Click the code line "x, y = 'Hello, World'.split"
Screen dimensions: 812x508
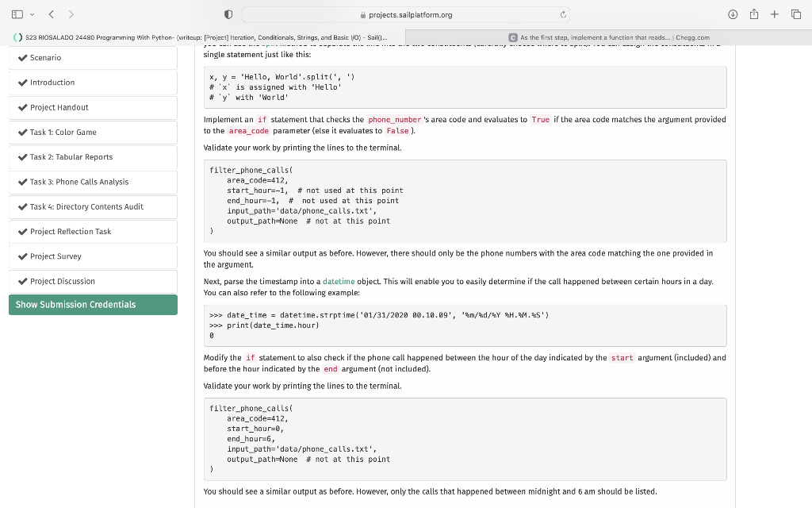[x=282, y=77]
